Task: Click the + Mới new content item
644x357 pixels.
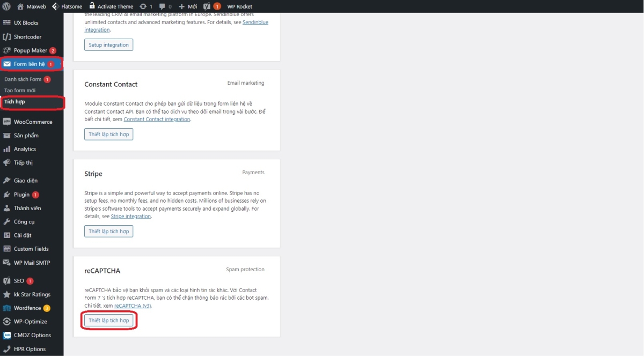Action: (x=188, y=6)
